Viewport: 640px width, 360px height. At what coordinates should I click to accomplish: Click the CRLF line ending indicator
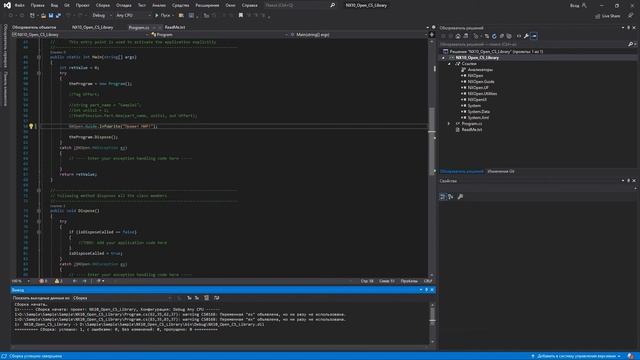428,281
